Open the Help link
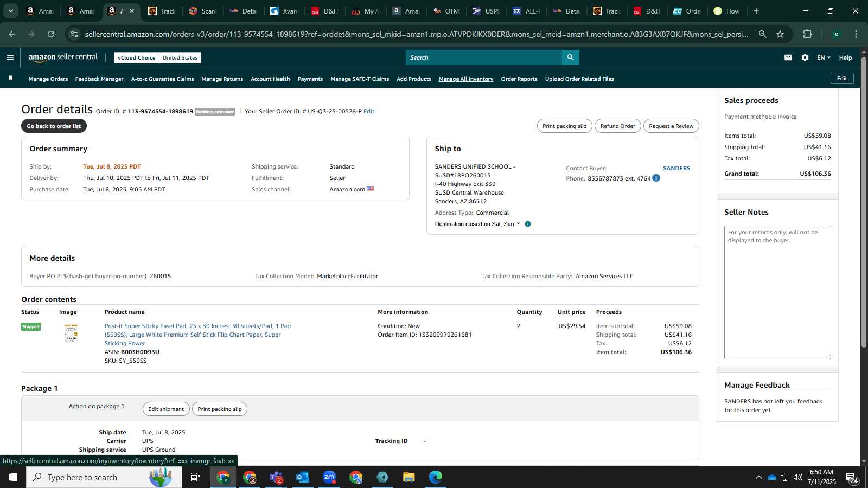This screenshot has width=868, height=488. pos(845,57)
